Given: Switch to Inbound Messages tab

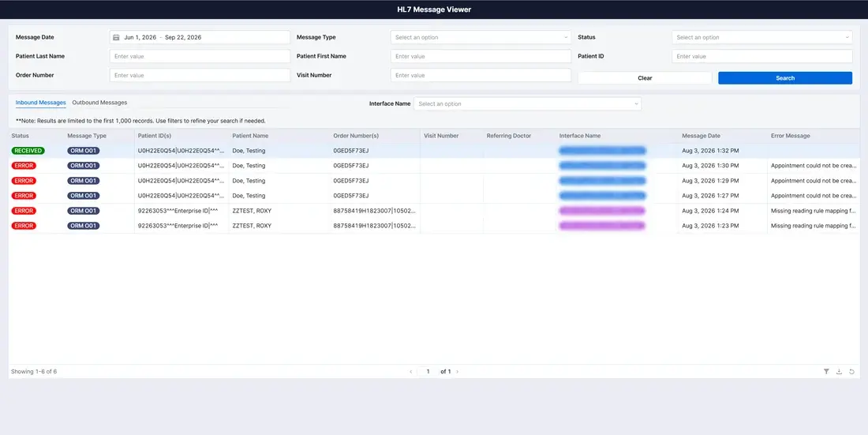Looking at the screenshot, I should (x=41, y=103).
